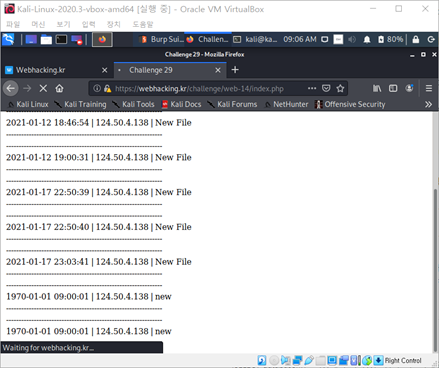Image resolution: width=439 pixels, height=368 pixels.
Task: Open VirtualBox 보기 menu
Action: [x=63, y=24]
